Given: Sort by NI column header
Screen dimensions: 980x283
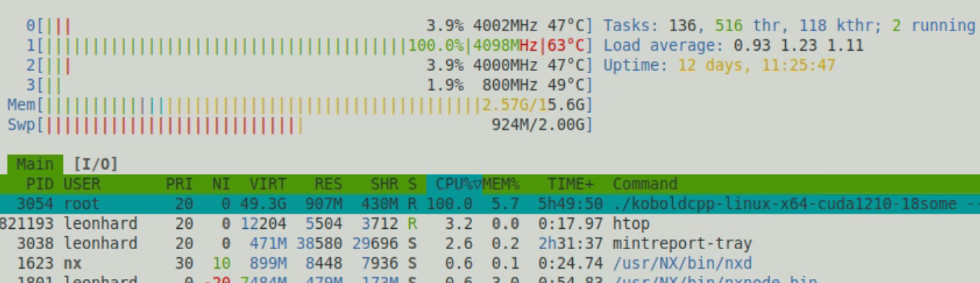Looking at the screenshot, I should [x=221, y=184].
